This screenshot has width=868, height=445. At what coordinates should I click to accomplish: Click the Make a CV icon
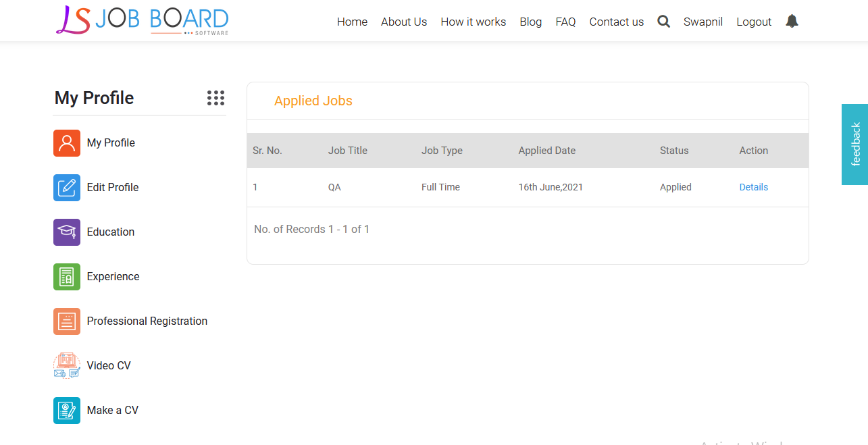pos(66,410)
